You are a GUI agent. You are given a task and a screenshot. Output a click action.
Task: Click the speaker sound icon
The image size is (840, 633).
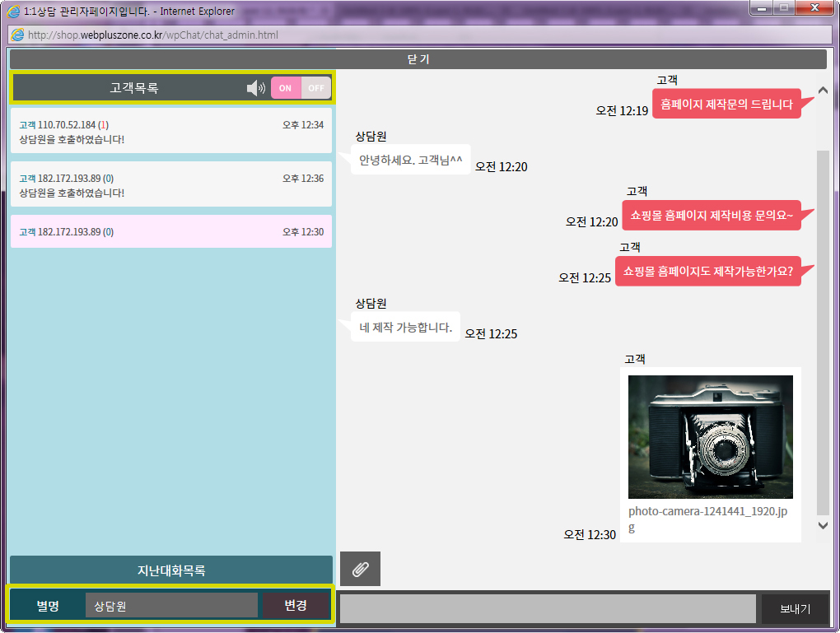(x=256, y=88)
